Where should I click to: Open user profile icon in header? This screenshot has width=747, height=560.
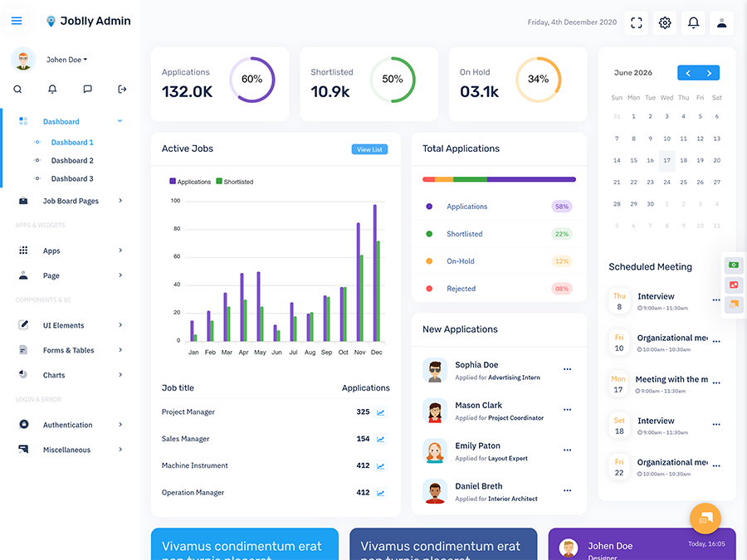click(722, 22)
